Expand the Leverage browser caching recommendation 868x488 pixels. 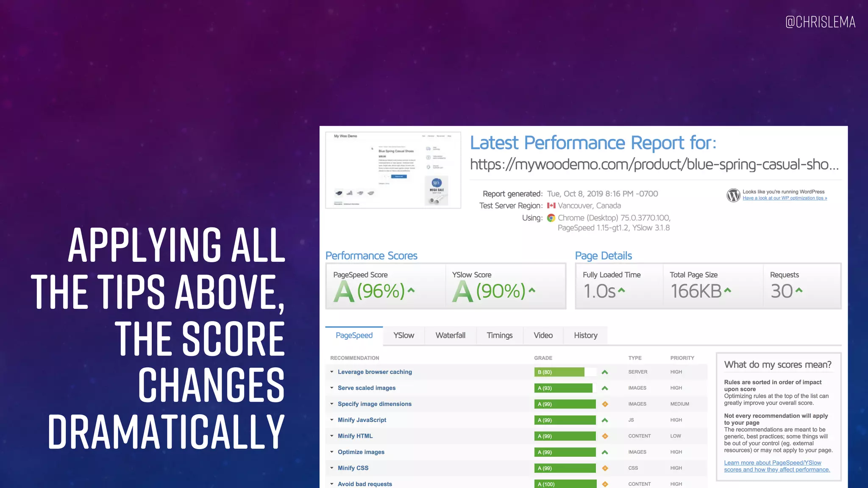pyautogui.click(x=375, y=372)
